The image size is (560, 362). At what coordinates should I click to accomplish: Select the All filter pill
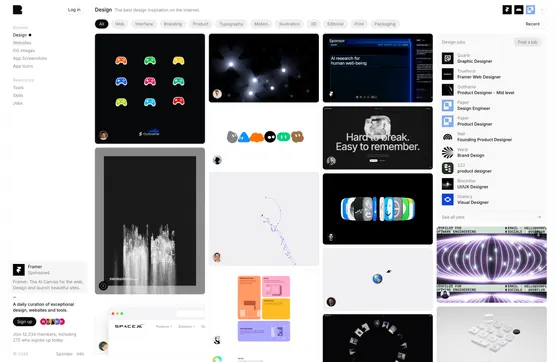pyautogui.click(x=101, y=24)
